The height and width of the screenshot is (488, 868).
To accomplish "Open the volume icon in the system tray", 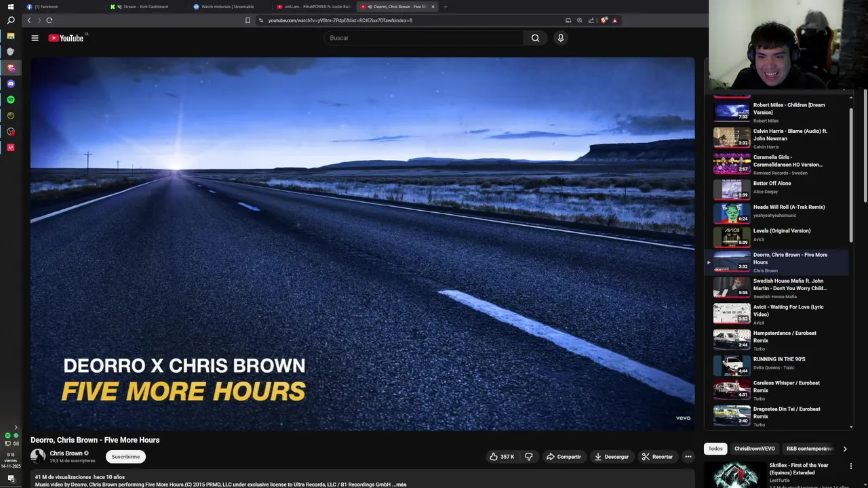I will point(16,443).
